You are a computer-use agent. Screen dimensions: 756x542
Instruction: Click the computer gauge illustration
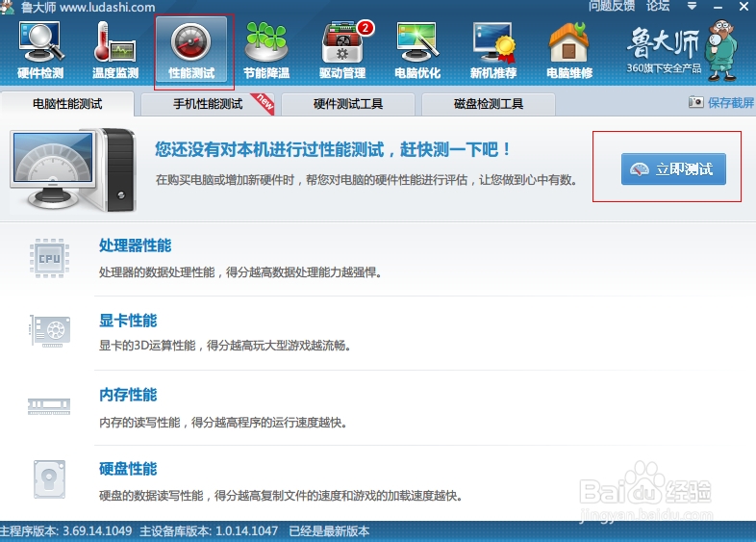pos(72,169)
